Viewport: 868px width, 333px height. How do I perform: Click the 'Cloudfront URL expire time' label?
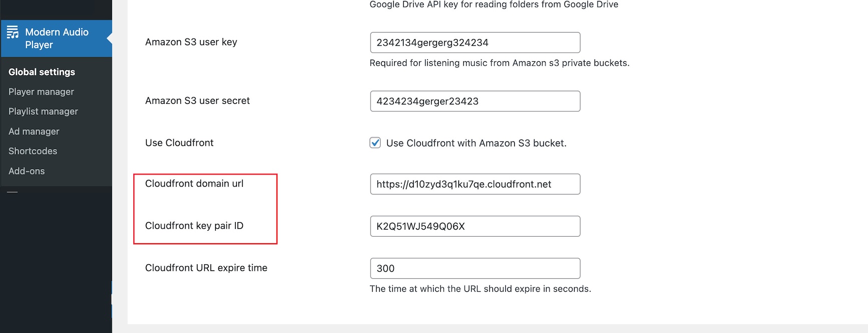206,268
